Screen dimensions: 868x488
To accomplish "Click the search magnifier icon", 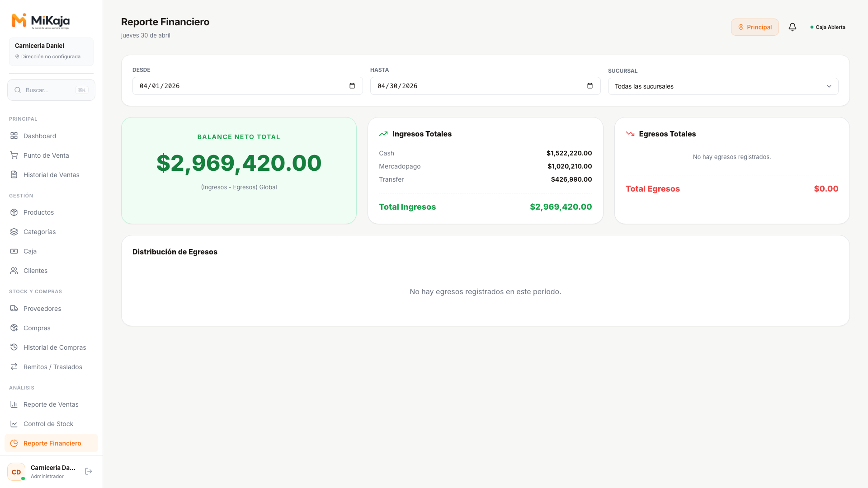I will point(18,90).
